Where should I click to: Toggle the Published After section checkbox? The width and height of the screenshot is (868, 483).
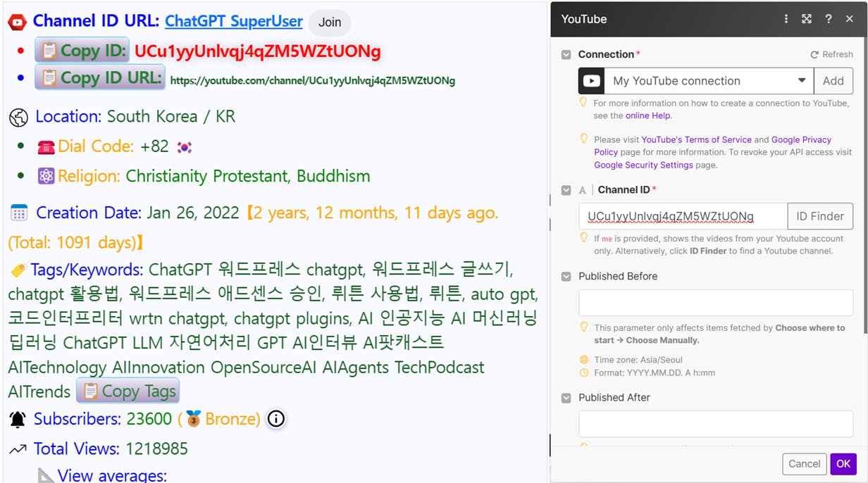pos(566,398)
